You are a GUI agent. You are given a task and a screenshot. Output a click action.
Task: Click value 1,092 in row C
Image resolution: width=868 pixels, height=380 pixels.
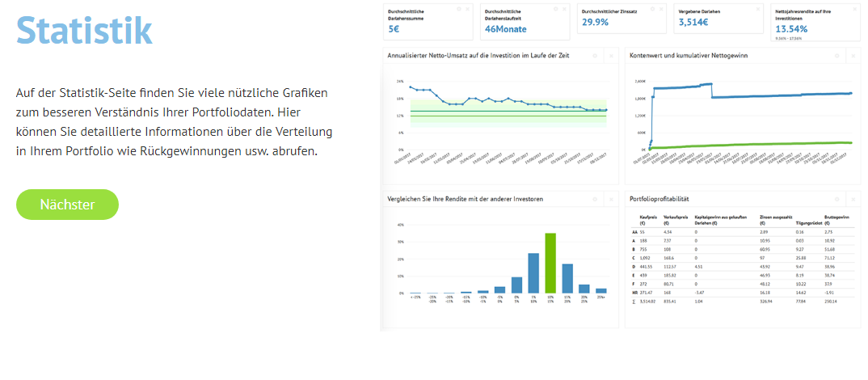646,258
